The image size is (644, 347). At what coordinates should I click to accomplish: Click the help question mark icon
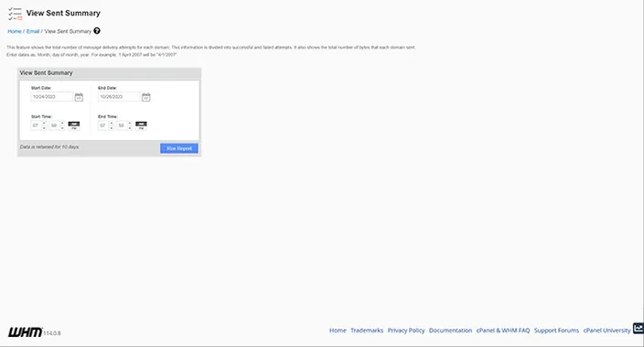click(x=97, y=31)
